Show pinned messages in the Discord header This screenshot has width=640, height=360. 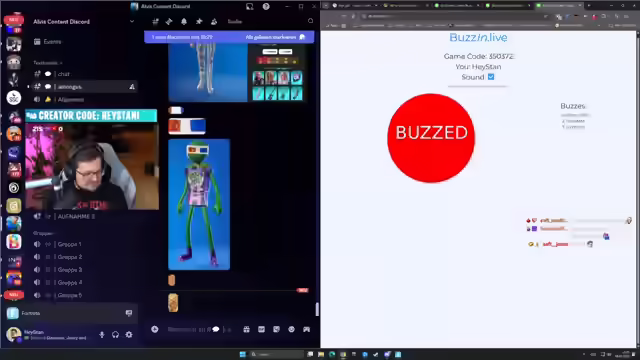coord(199,21)
